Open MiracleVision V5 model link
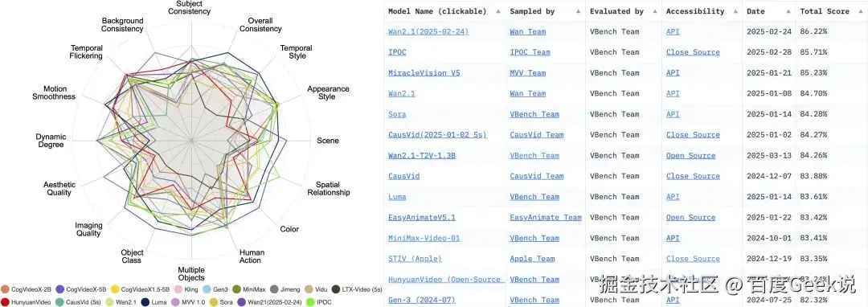 pyautogui.click(x=424, y=73)
